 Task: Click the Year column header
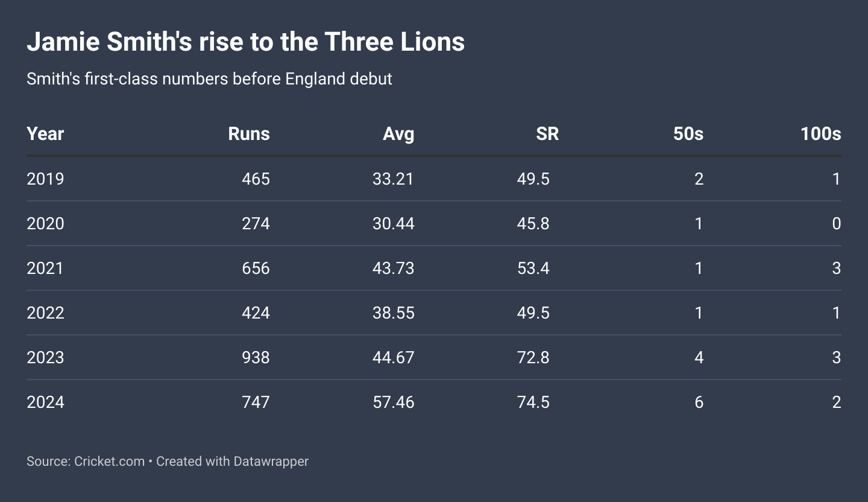pos(45,133)
